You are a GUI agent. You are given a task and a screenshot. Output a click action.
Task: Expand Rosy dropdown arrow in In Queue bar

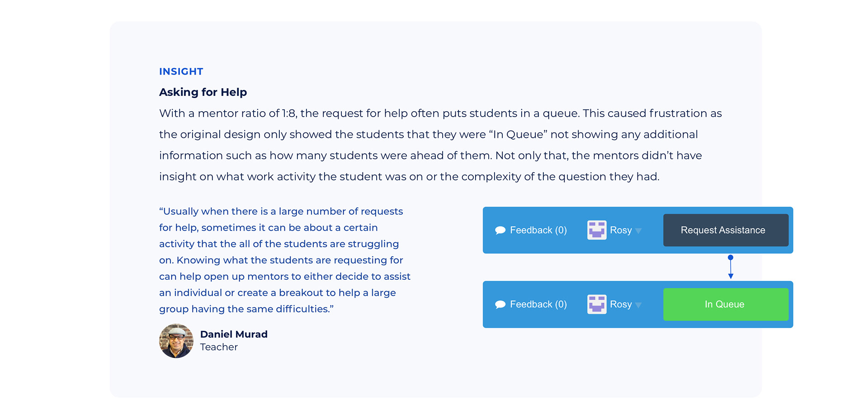(x=638, y=305)
